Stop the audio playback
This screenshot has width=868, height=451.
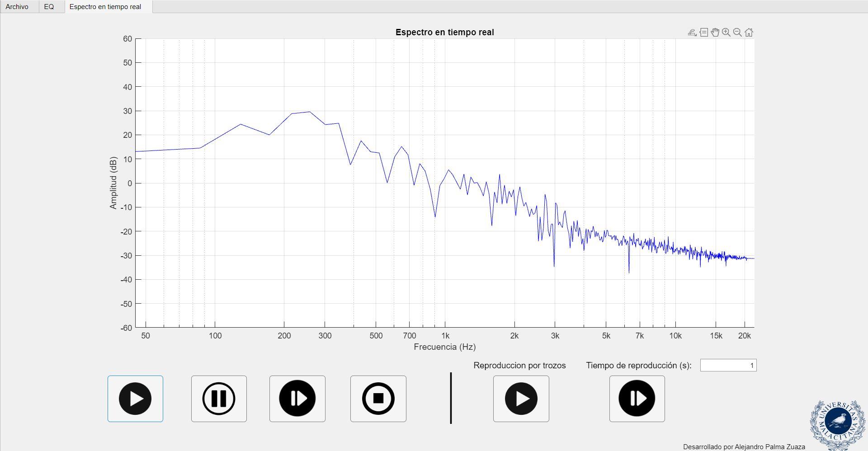click(x=378, y=399)
